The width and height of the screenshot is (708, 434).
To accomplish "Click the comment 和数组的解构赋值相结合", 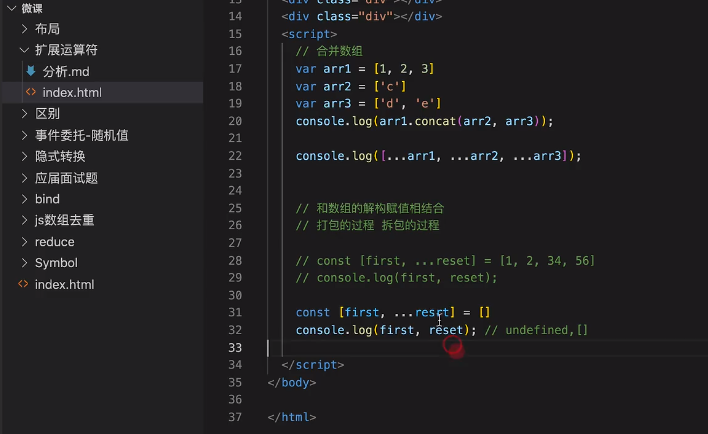I will 370,208.
